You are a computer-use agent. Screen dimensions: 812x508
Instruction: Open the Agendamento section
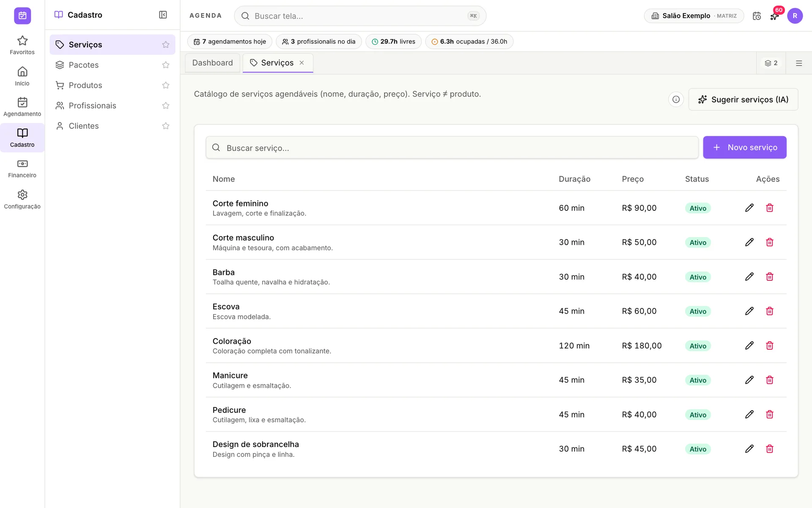click(x=22, y=107)
